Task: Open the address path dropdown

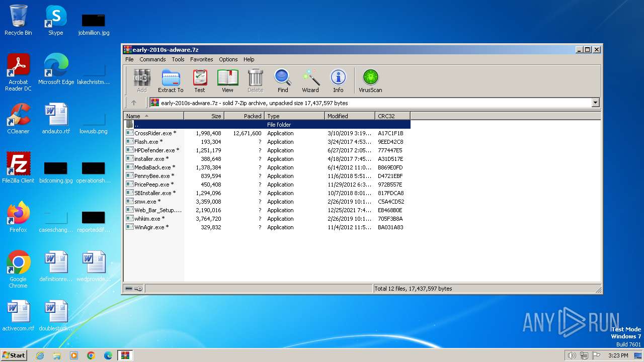Action: (596, 103)
